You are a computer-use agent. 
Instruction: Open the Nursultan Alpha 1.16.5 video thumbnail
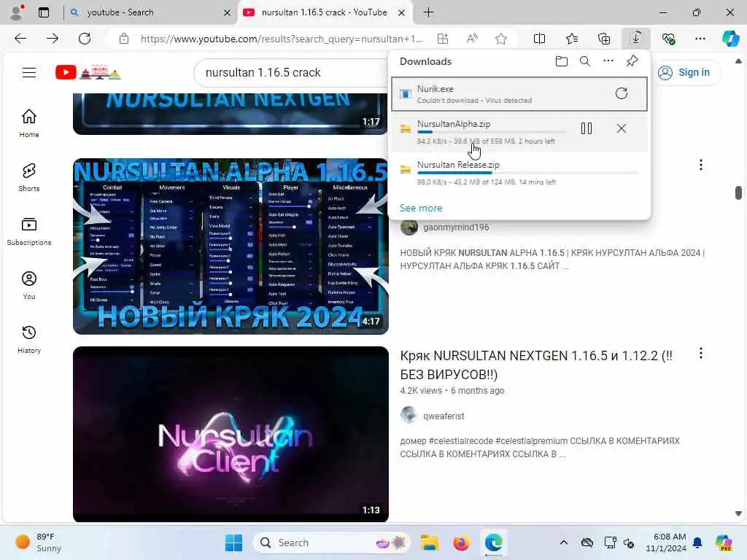231,246
